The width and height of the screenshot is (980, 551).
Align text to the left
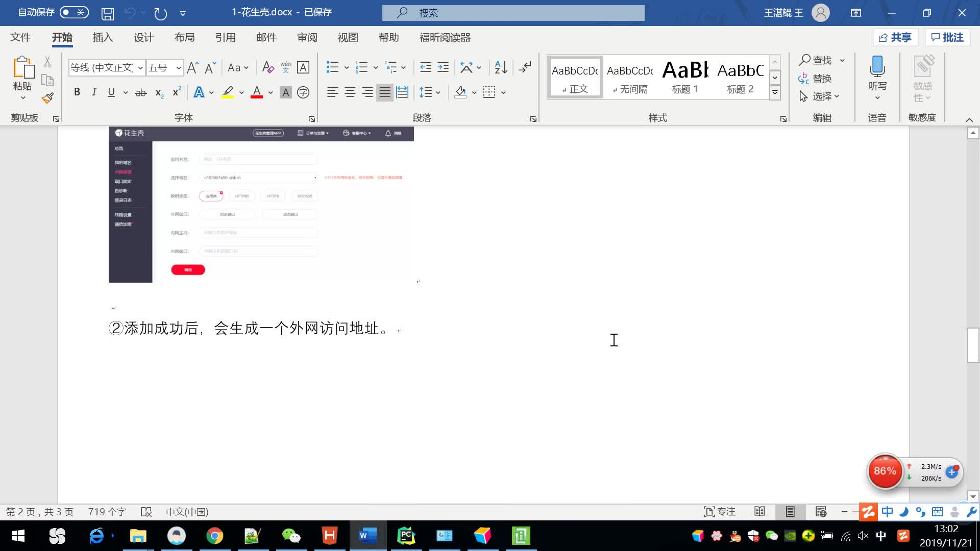click(x=332, y=92)
